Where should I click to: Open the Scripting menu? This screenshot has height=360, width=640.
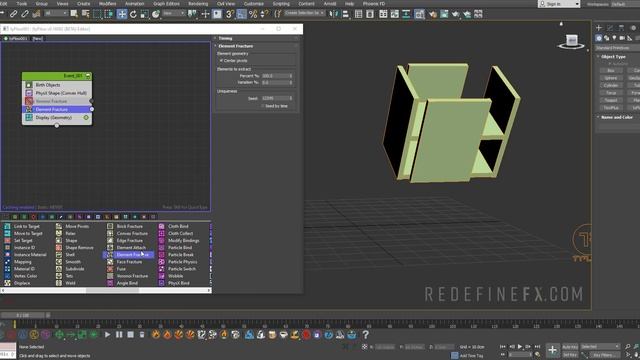coord(281,4)
